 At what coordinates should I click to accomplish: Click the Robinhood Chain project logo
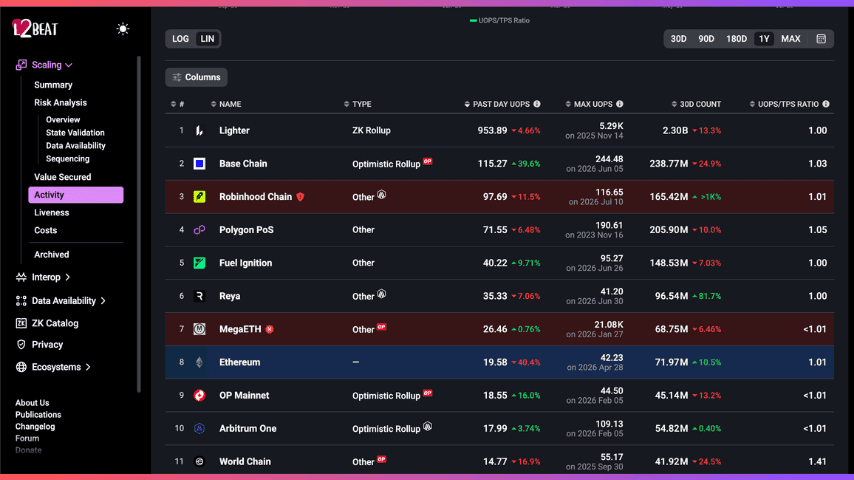(x=199, y=197)
